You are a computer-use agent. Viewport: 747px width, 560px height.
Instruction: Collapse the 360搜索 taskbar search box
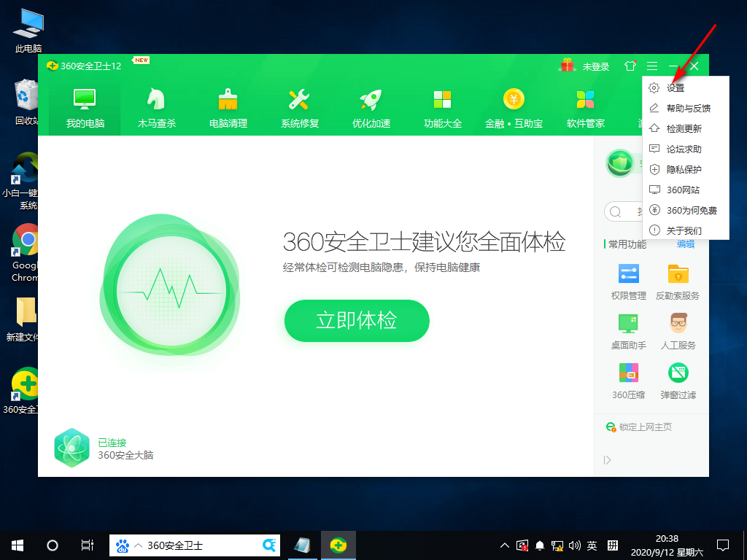tap(137, 545)
